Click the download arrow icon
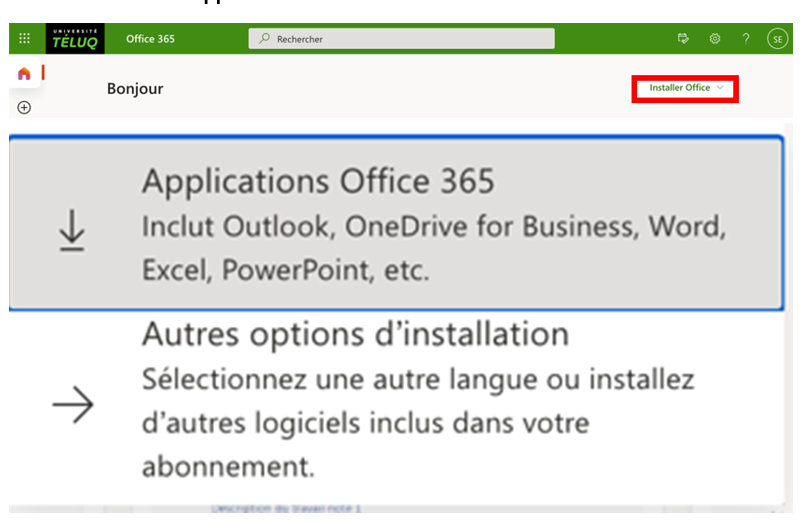This screenshot has width=812, height=526. pyautogui.click(x=72, y=232)
